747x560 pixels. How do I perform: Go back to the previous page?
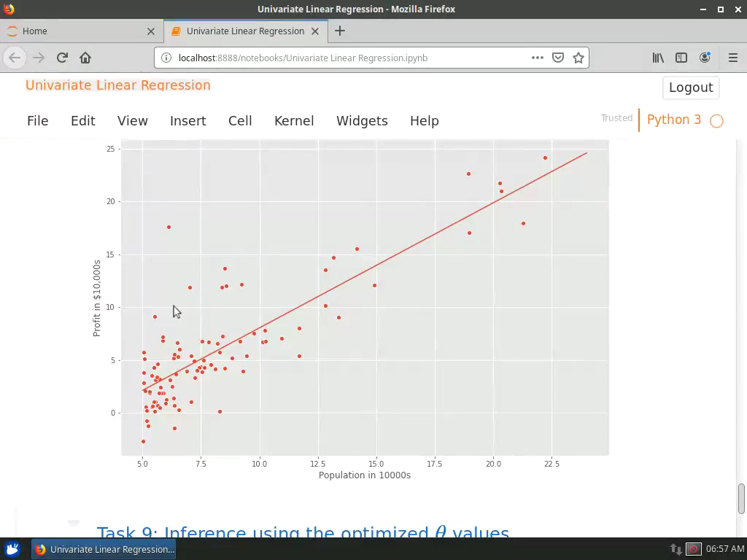point(15,58)
